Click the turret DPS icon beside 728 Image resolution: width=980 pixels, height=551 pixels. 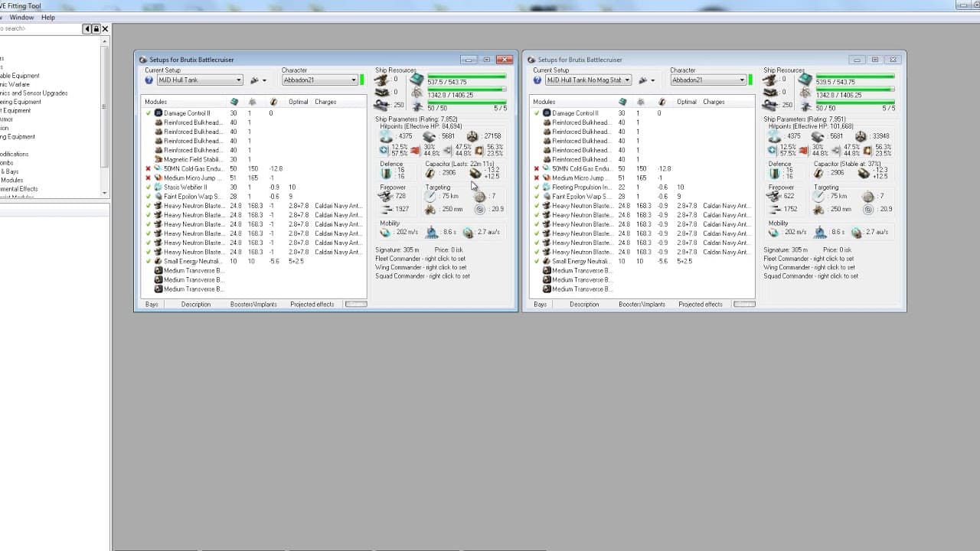coord(385,197)
